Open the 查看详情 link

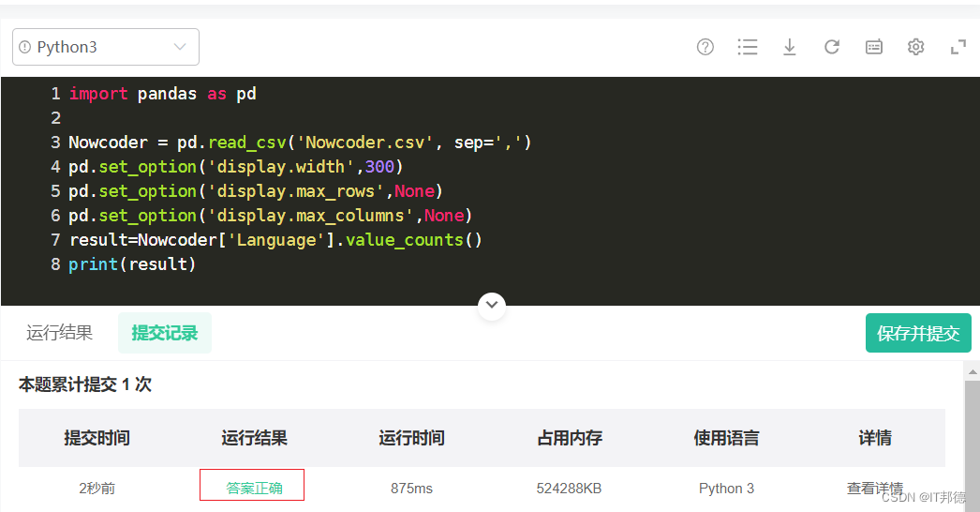click(x=874, y=489)
